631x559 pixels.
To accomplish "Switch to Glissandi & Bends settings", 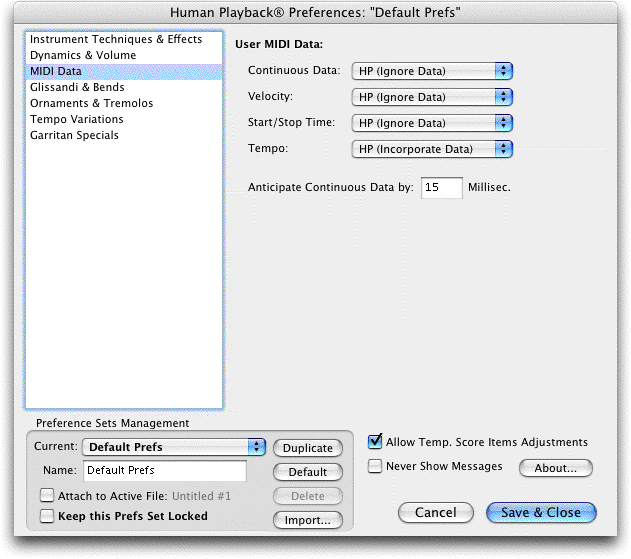I will (x=124, y=87).
